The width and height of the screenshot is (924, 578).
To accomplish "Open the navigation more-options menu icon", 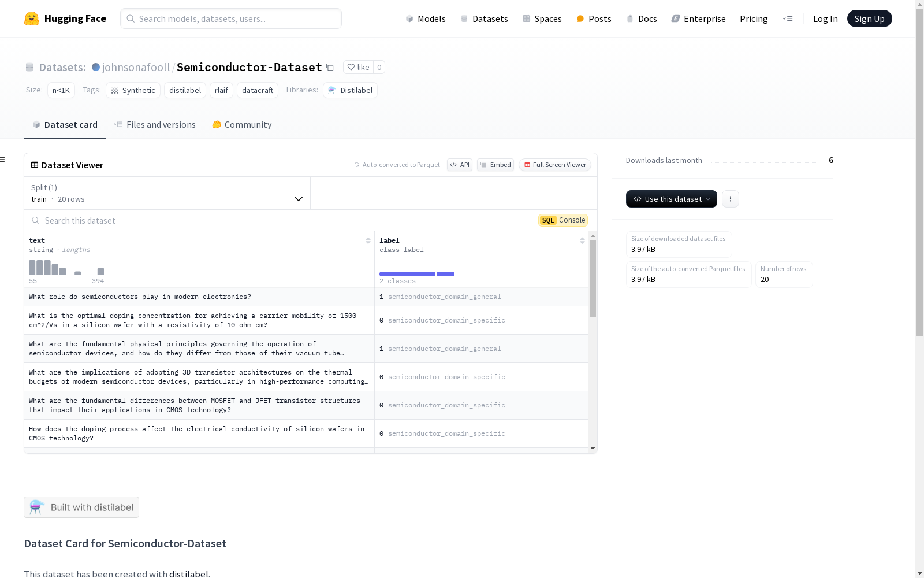I will tap(787, 18).
